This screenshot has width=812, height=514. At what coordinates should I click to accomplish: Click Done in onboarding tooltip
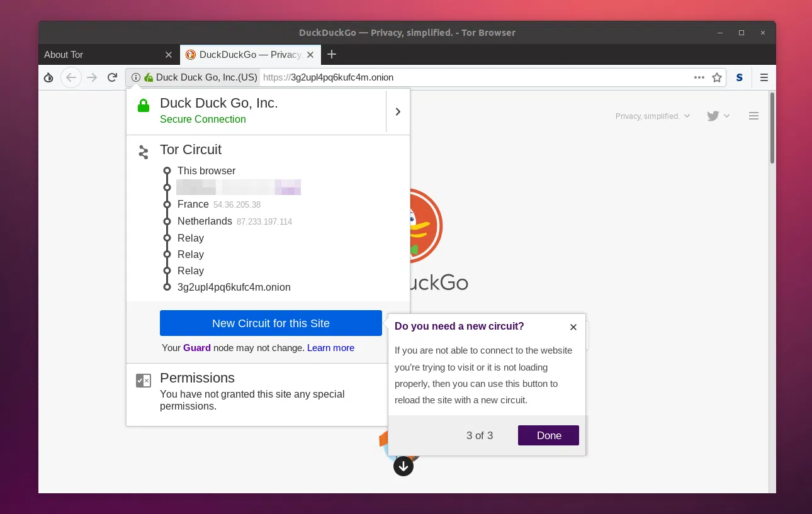pos(548,435)
